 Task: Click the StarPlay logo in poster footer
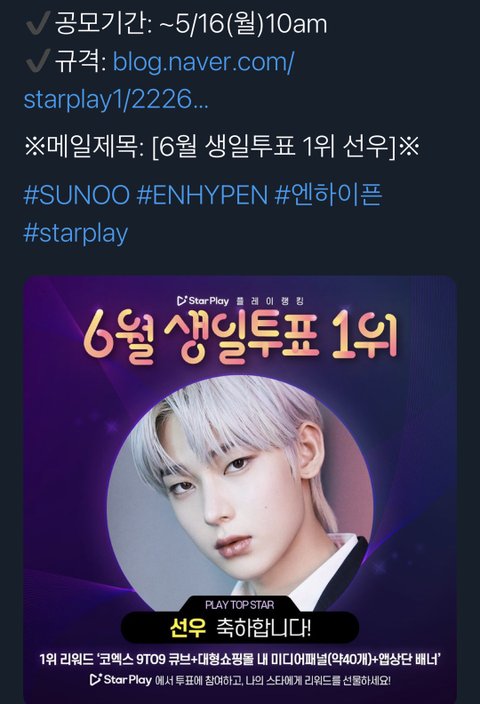pyautogui.click(x=120, y=679)
